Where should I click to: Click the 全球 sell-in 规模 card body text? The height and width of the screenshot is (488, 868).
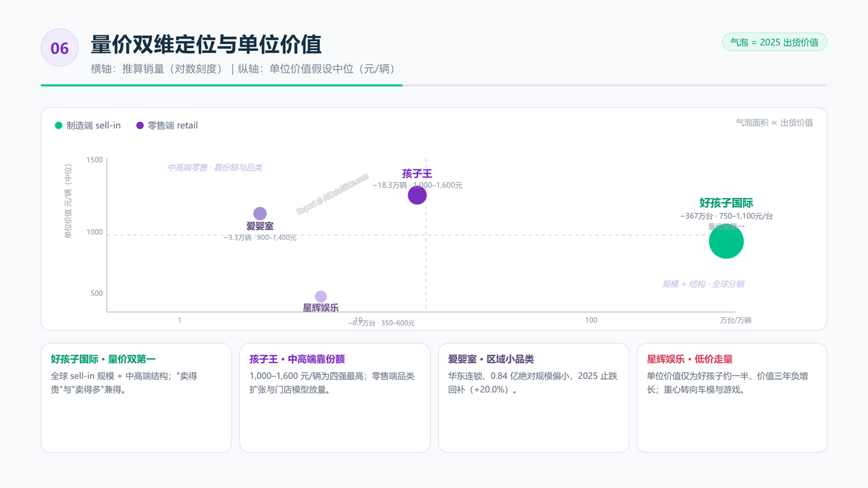[124, 383]
